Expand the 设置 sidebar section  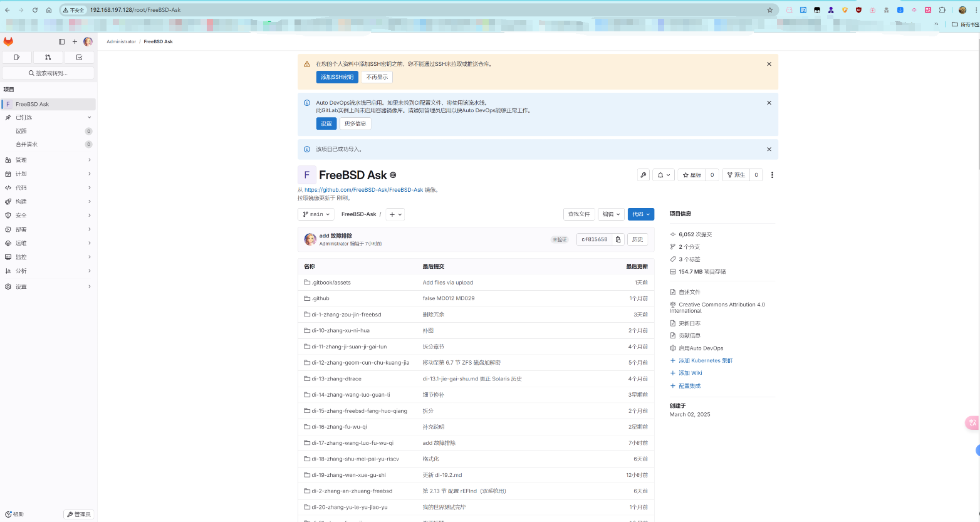pyautogui.click(x=48, y=286)
